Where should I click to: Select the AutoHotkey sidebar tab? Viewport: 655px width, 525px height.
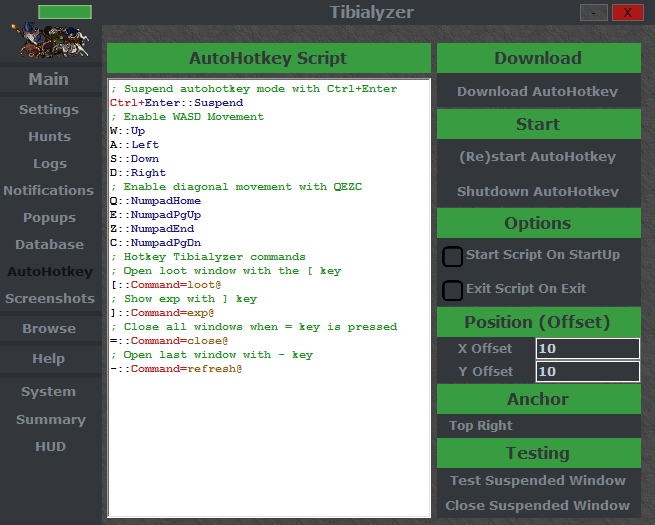(x=50, y=271)
